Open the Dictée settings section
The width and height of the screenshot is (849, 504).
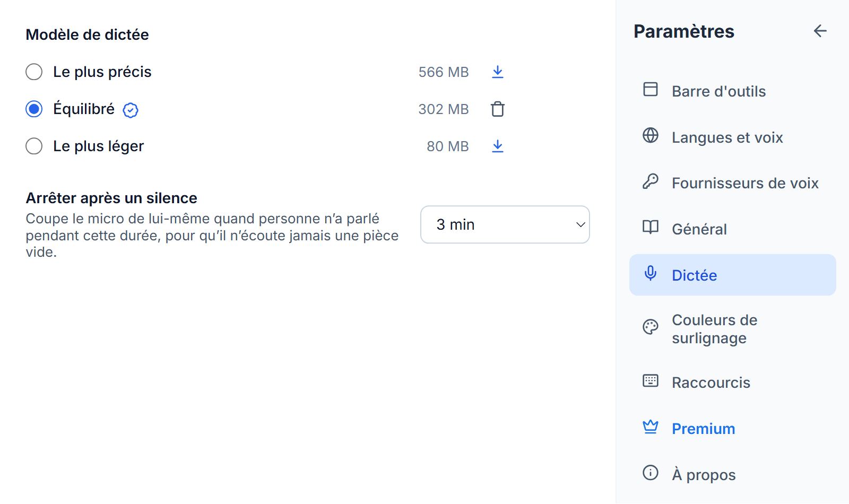click(x=733, y=275)
